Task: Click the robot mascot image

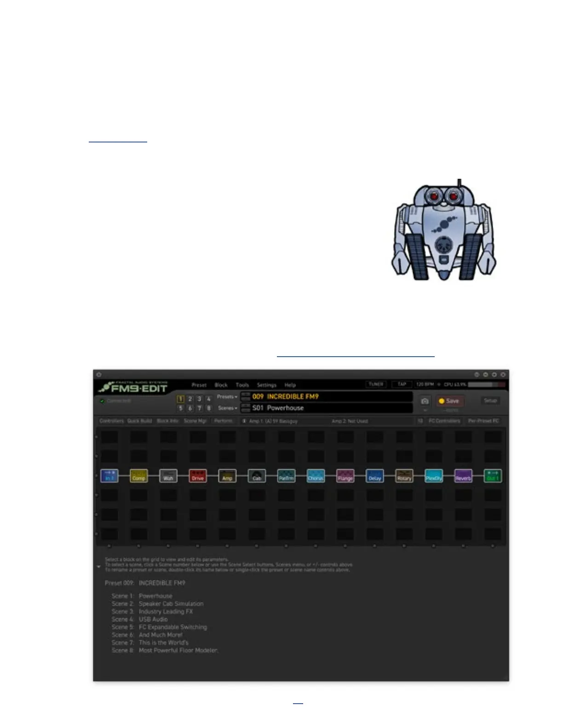Action: (x=444, y=230)
